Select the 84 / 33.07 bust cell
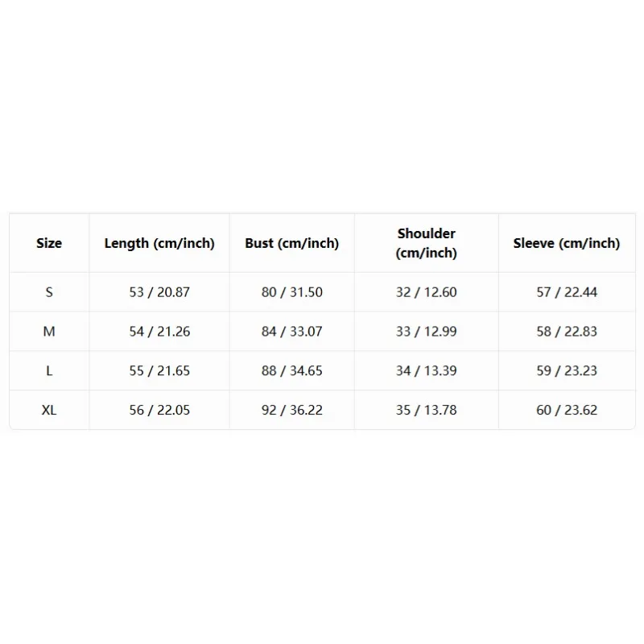The image size is (644, 644). point(292,332)
